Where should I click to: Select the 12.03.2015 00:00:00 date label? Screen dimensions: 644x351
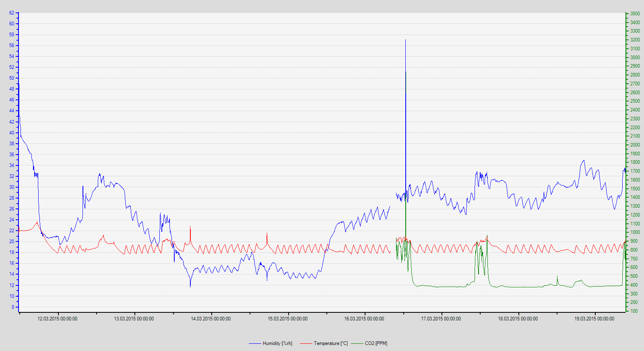[58, 319]
